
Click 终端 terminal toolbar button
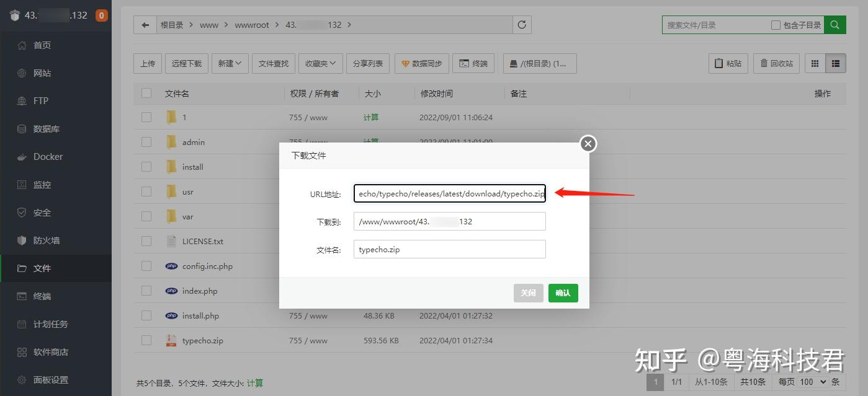tap(473, 63)
